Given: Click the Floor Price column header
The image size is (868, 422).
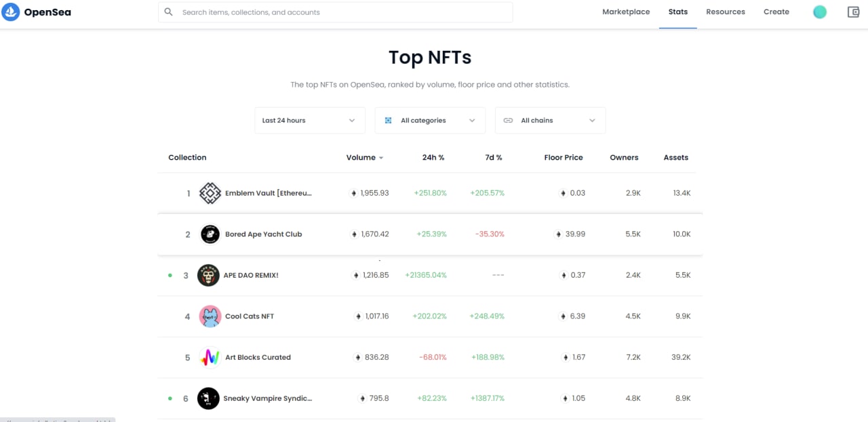Looking at the screenshot, I should [x=564, y=157].
